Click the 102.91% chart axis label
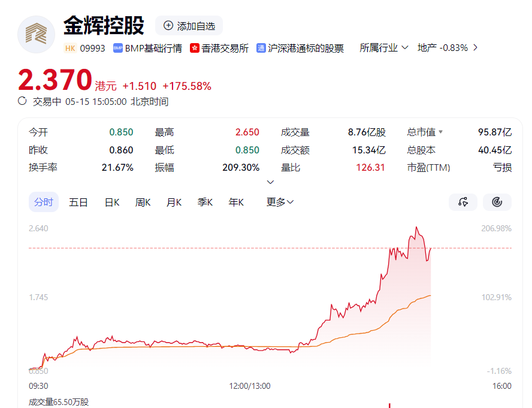532x408 pixels. pos(497,297)
